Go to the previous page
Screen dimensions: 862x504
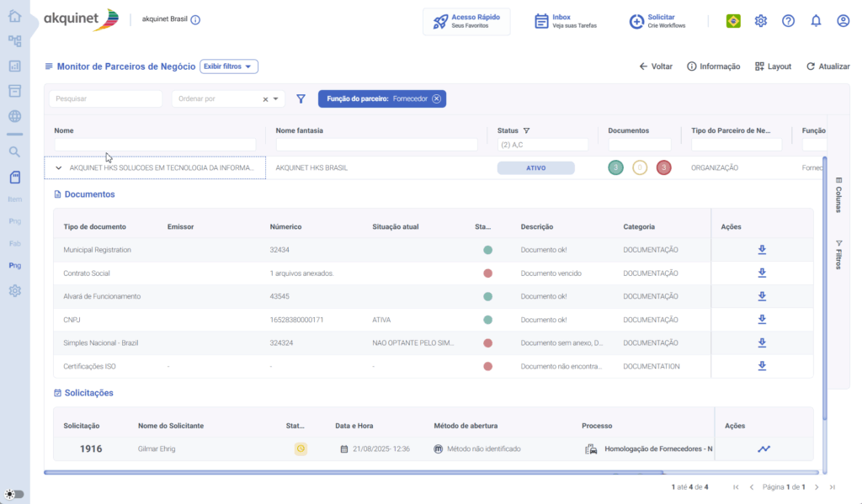tap(752, 487)
